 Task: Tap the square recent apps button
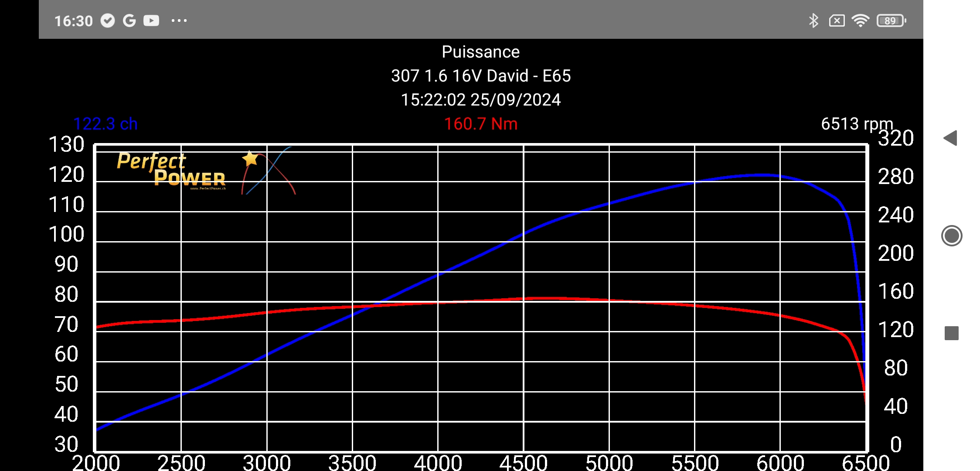(x=951, y=333)
